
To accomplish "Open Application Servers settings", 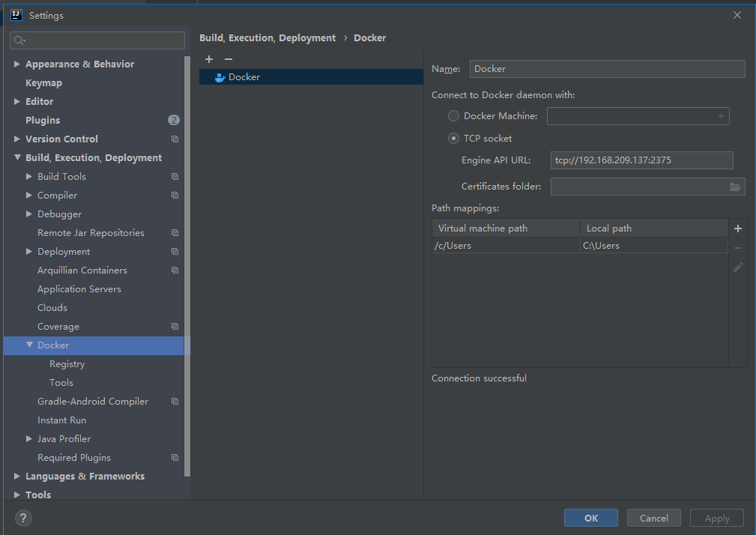I will point(79,289).
